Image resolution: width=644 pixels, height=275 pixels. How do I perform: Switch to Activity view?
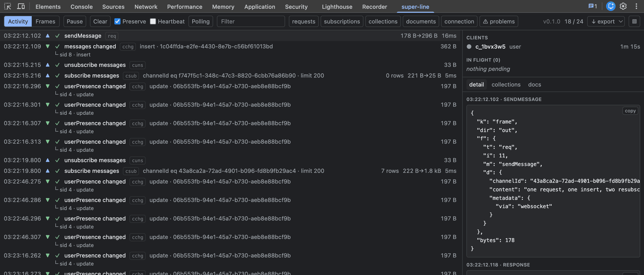18,22
